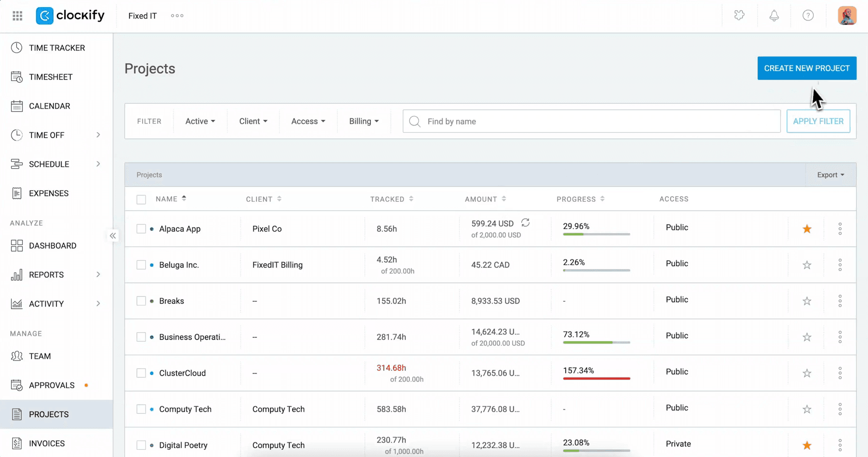Click Create New Project button
The height and width of the screenshot is (457, 868).
pyautogui.click(x=807, y=68)
